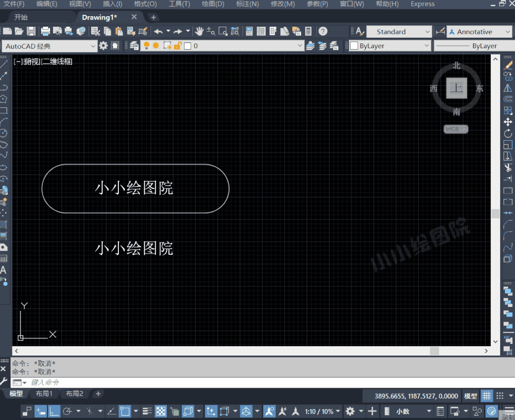Viewport: 515px width, 420px height.
Task: Expand the layer 0 dropdown list
Action: 300,46
